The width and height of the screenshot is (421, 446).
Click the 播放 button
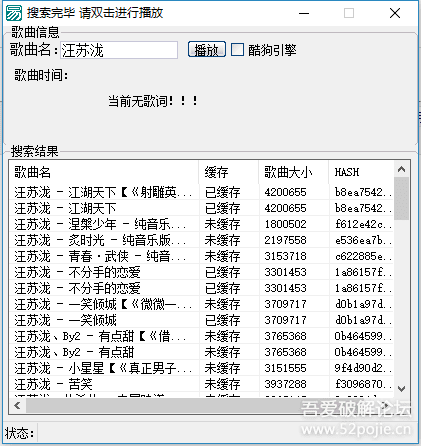(x=207, y=50)
